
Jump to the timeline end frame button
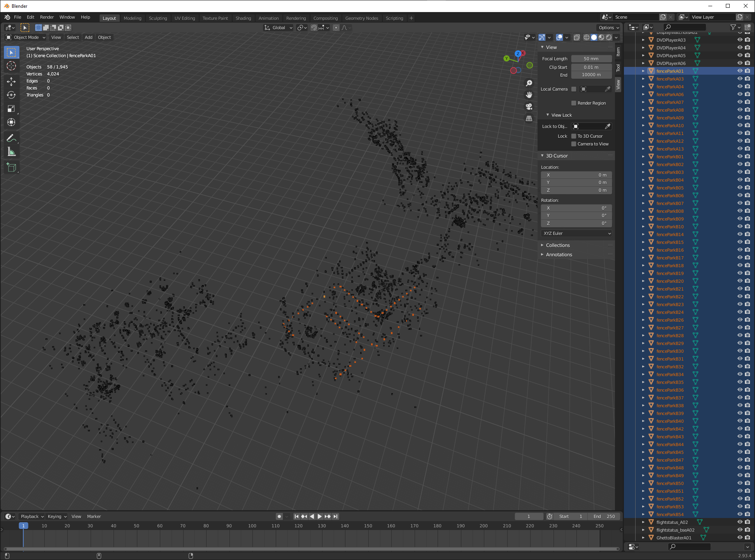(x=335, y=516)
